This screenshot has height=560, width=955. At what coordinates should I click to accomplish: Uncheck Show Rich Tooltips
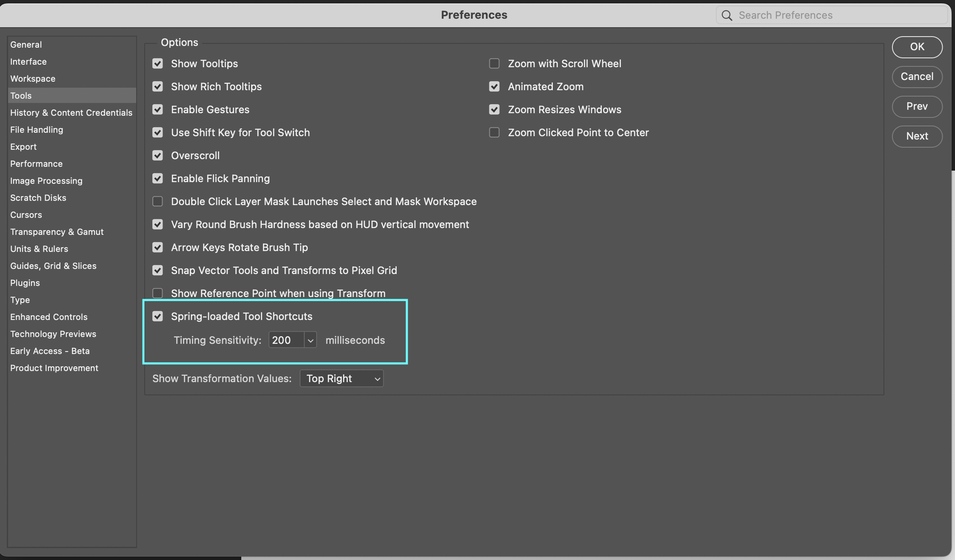[x=157, y=86]
